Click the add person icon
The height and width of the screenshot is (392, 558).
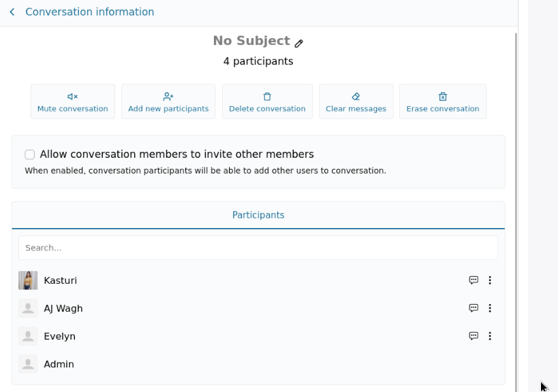pyautogui.click(x=168, y=97)
